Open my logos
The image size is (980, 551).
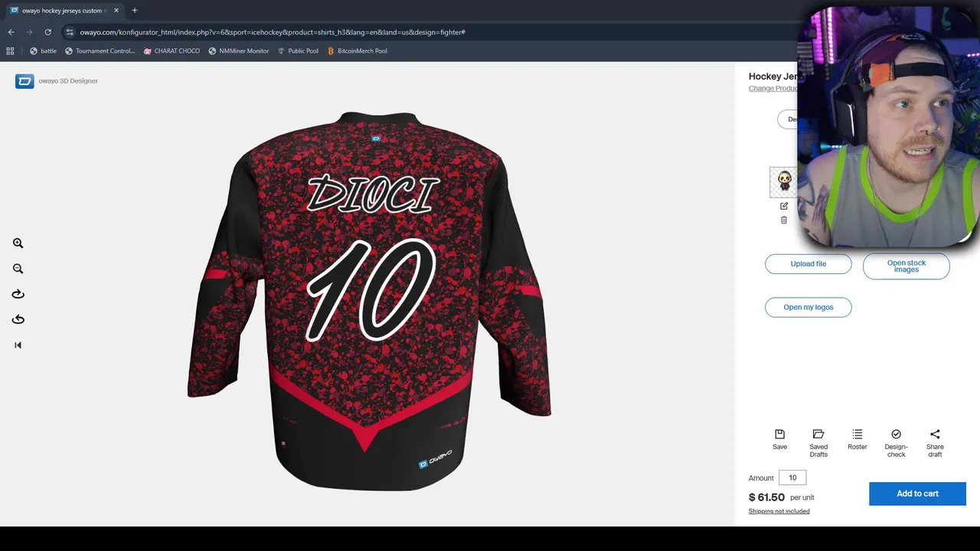(x=808, y=308)
